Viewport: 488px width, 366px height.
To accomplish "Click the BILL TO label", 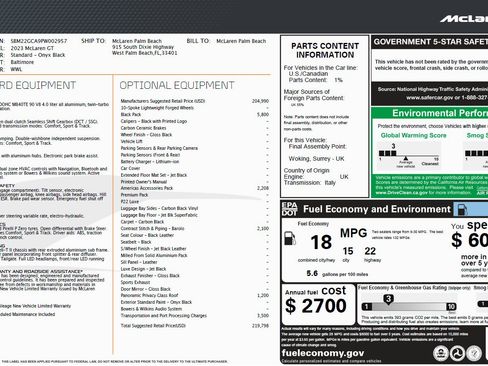I will point(198,41).
